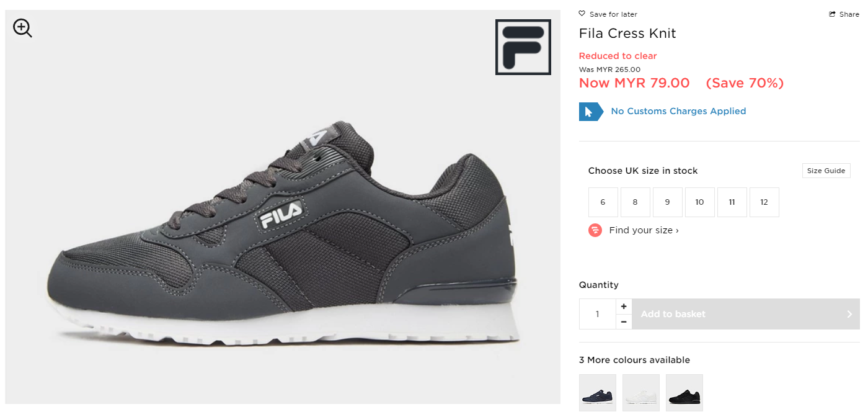Click the red Find your size icon
The image size is (868, 417).
(x=595, y=230)
